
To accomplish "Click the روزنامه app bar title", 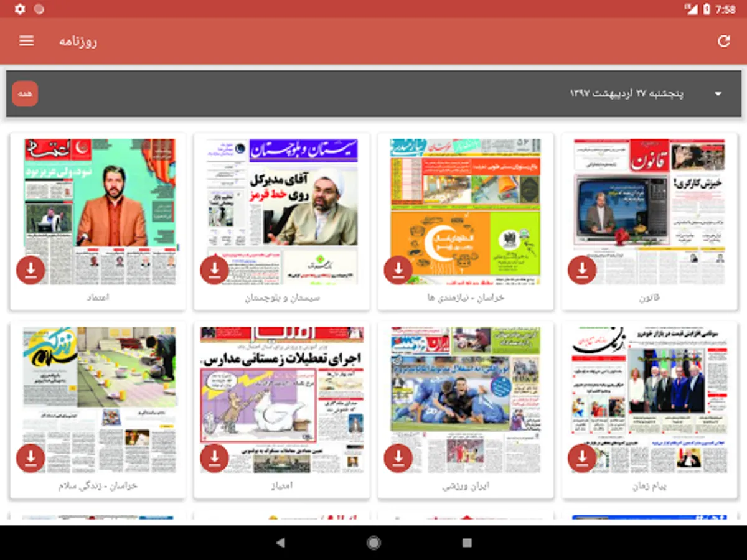I will coord(78,42).
